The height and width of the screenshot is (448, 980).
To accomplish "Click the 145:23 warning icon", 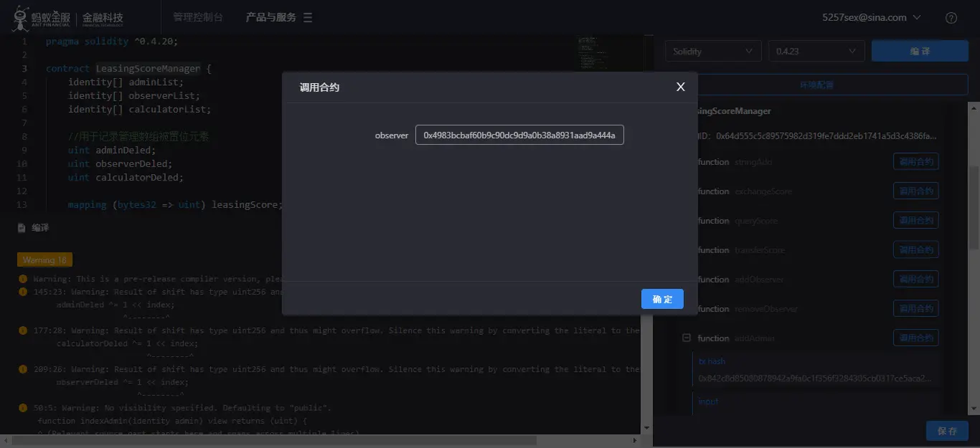I will click(23, 292).
